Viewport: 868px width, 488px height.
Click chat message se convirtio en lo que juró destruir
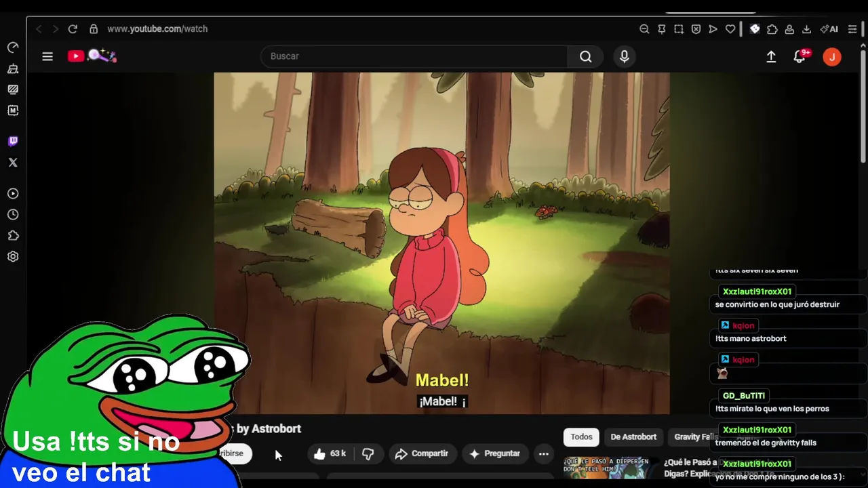(777, 305)
